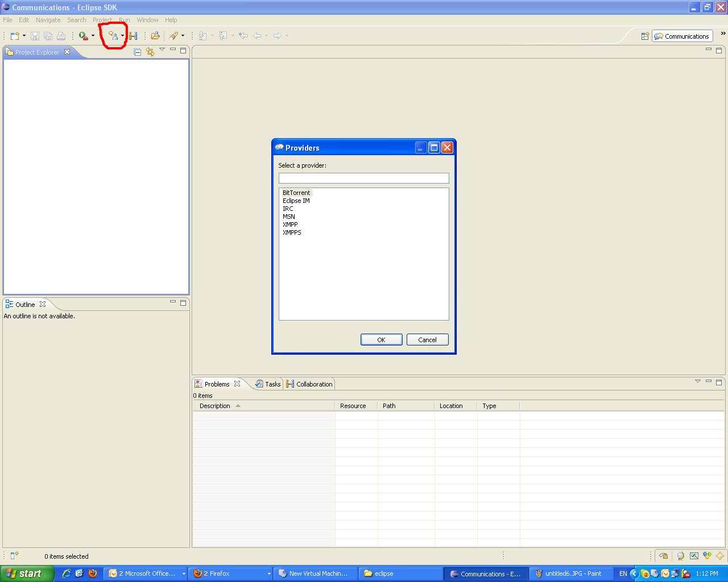Open the New wizard dropdown arrow
Image resolution: width=728 pixels, height=582 pixels.
point(24,36)
